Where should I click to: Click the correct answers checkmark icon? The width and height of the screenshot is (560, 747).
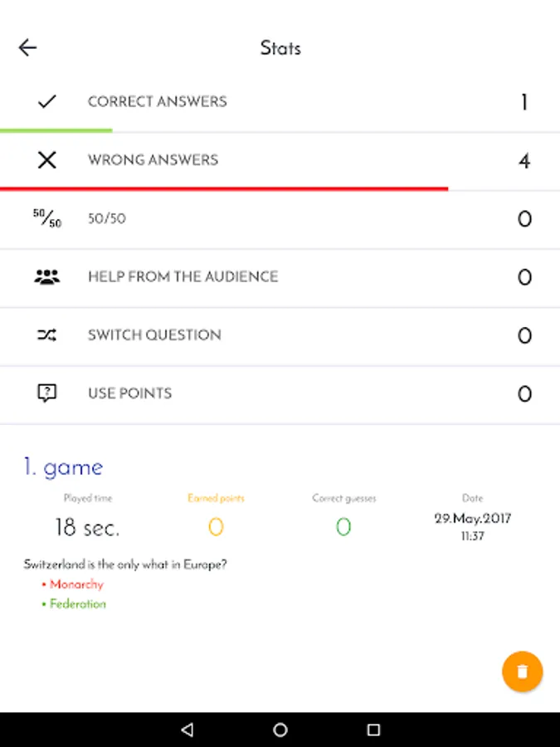tap(47, 102)
